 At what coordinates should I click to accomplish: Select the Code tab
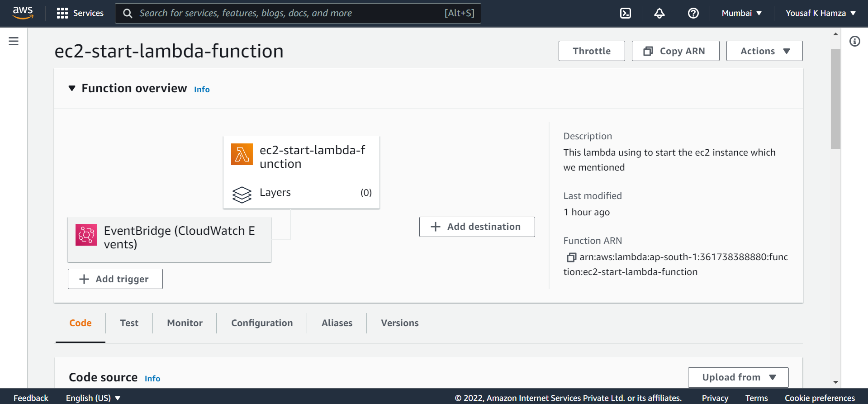tap(81, 323)
